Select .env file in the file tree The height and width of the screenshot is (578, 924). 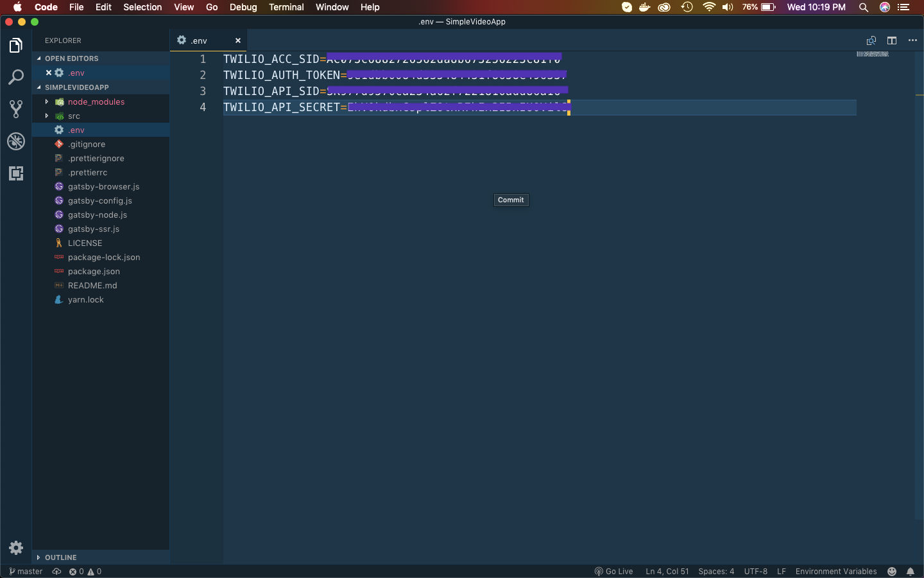tap(101, 130)
